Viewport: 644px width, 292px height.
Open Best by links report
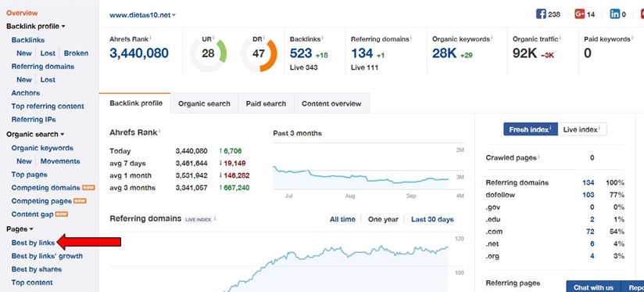point(33,243)
